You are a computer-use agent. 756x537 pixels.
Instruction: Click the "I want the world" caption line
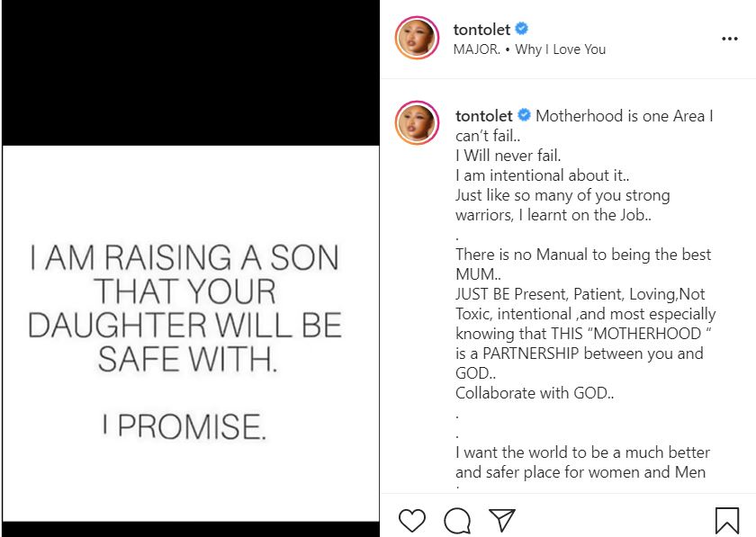tap(582, 452)
